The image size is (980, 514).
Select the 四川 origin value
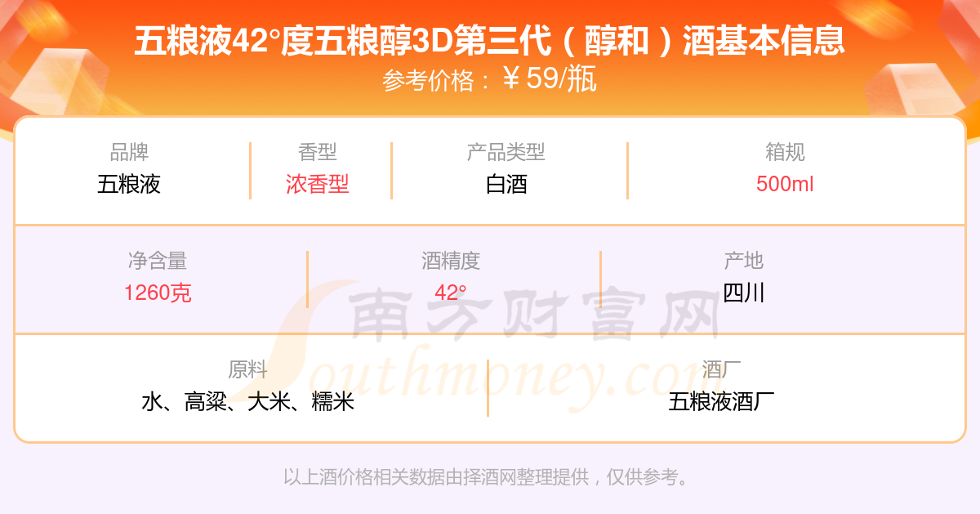coord(744,293)
